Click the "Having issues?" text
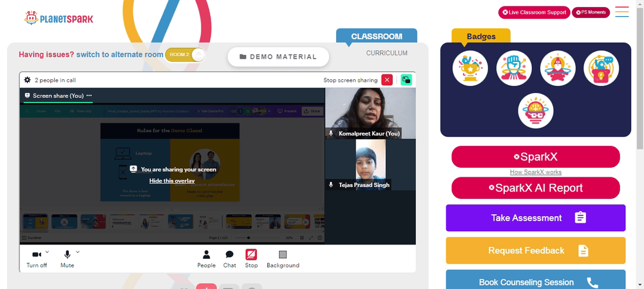 46,54
